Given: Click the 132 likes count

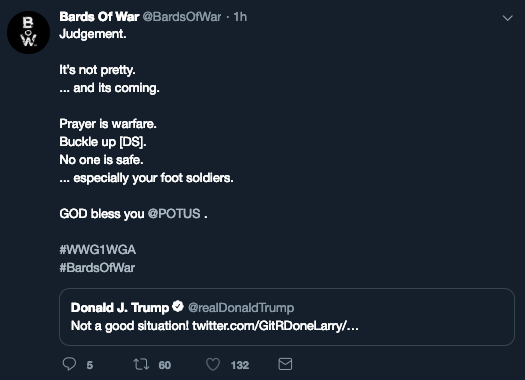Looking at the screenshot, I should pyautogui.click(x=240, y=365).
